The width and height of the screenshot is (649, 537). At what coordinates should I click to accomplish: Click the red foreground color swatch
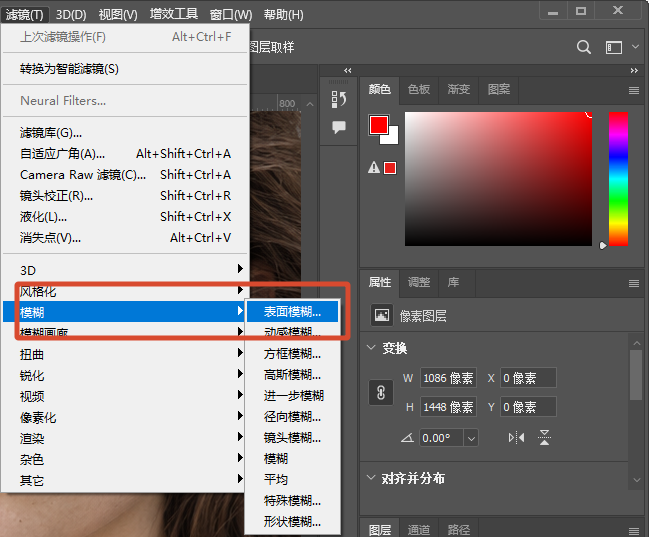[x=377, y=124]
